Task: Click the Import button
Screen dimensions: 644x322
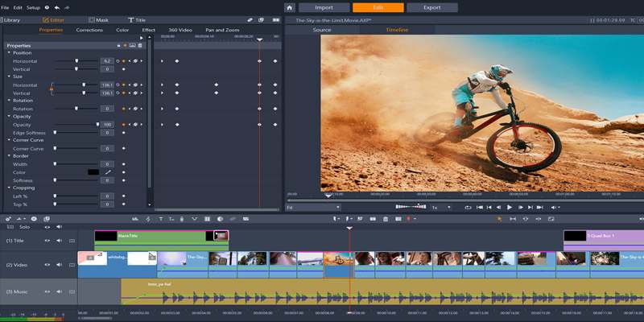Action: coord(324,7)
